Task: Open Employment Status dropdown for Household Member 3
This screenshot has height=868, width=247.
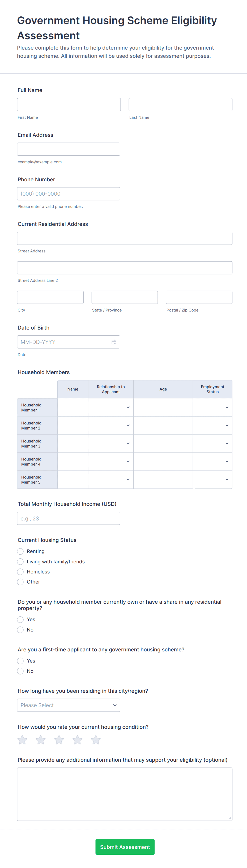Action: pos(212,444)
